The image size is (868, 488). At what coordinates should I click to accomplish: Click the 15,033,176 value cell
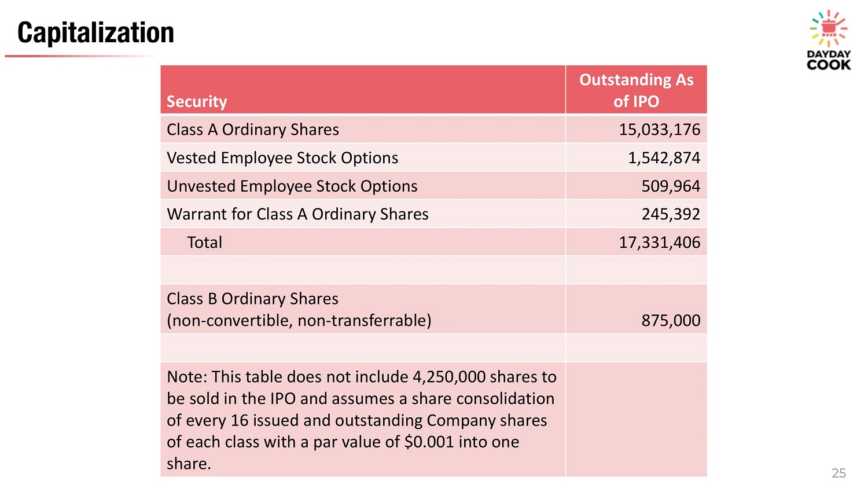[659, 130]
